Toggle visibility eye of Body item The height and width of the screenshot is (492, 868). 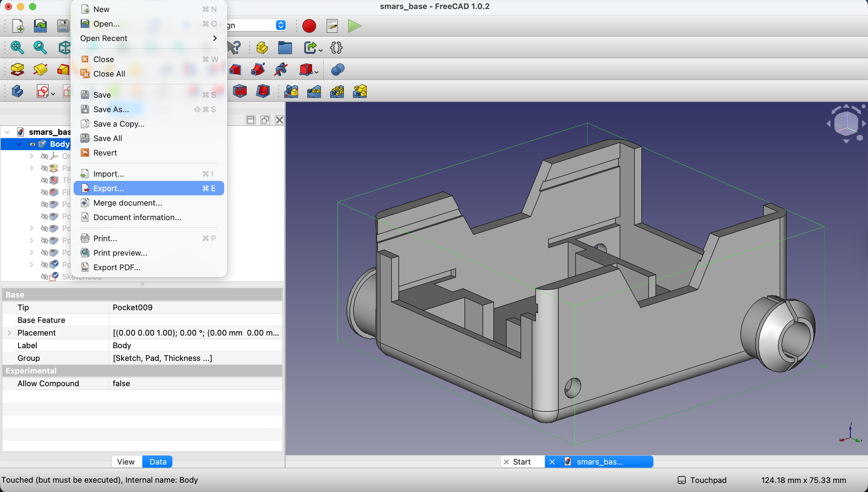32,144
